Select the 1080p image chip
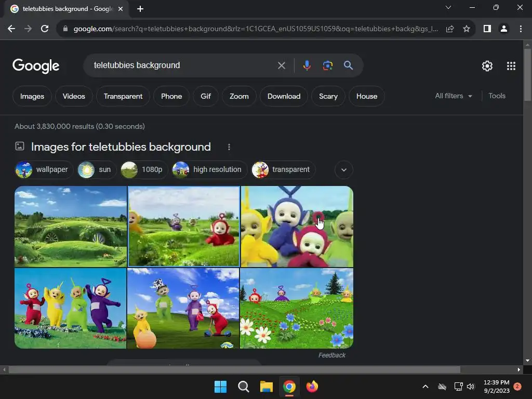 [143, 170]
